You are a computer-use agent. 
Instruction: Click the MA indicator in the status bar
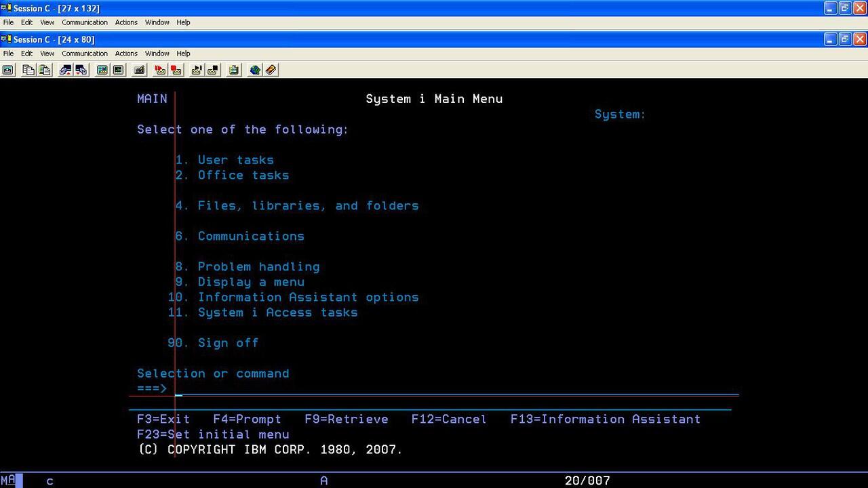tap(7, 480)
